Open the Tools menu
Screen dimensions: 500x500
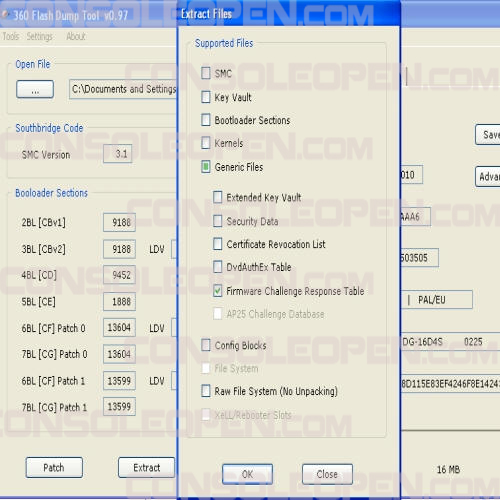pos(11,36)
